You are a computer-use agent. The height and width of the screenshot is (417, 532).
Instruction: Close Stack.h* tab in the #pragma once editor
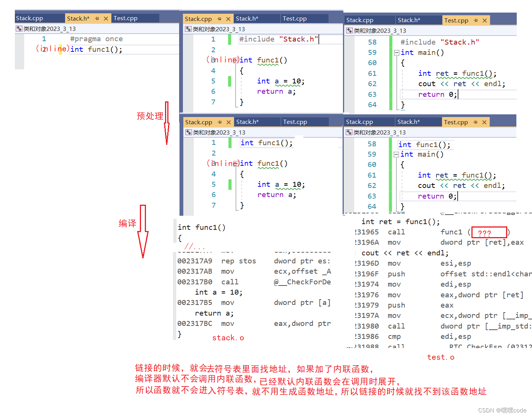tap(106, 18)
